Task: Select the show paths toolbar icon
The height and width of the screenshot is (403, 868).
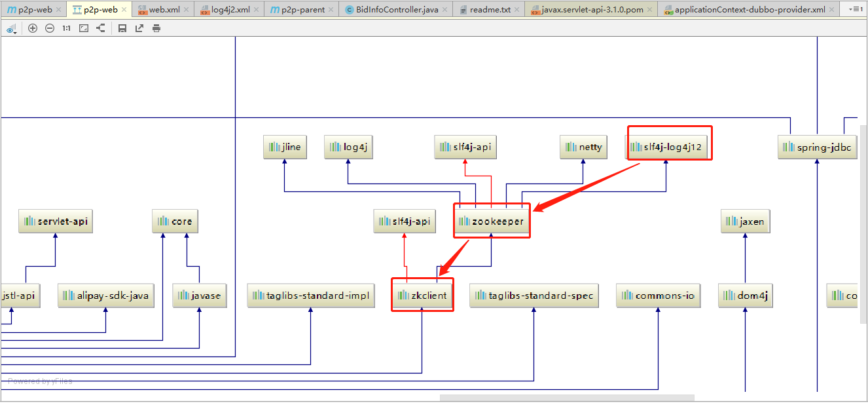Action: tap(102, 28)
